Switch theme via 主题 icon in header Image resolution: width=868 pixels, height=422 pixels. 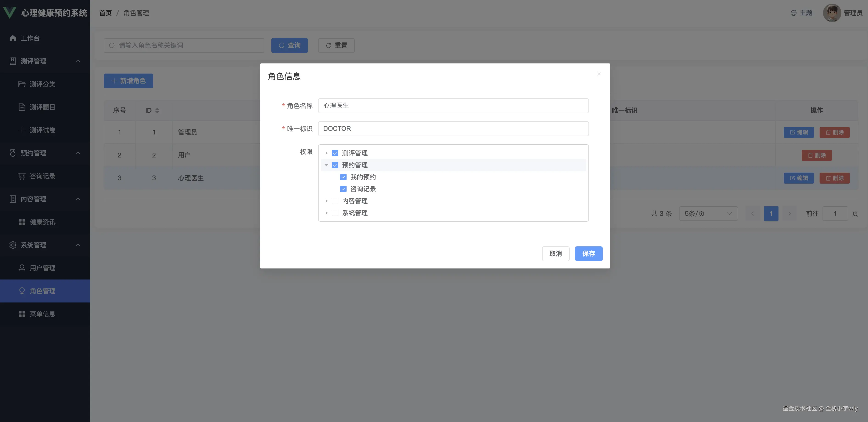[x=794, y=12]
